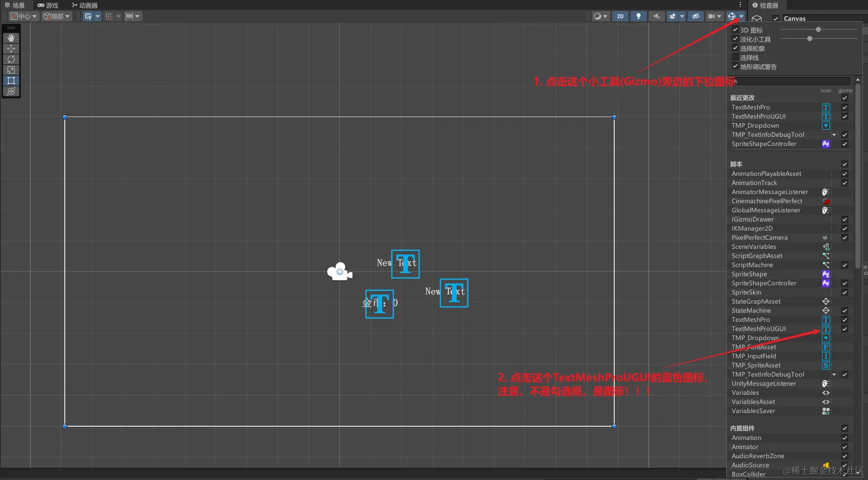The image size is (868, 480).
Task: Toggle scene audio mute icon
Action: click(657, 16)
